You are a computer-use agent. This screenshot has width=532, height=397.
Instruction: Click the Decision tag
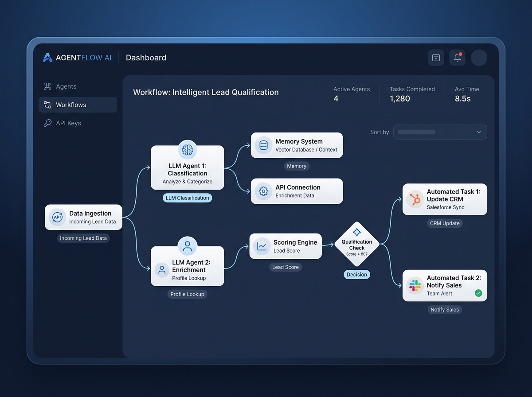pyautogui.click(x=357, y=275)
